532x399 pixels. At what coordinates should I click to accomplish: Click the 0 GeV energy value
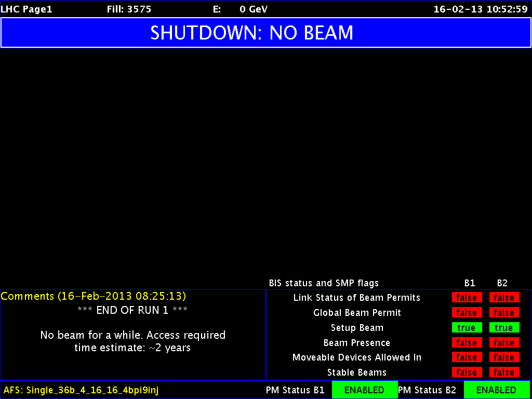pos(254,9)
